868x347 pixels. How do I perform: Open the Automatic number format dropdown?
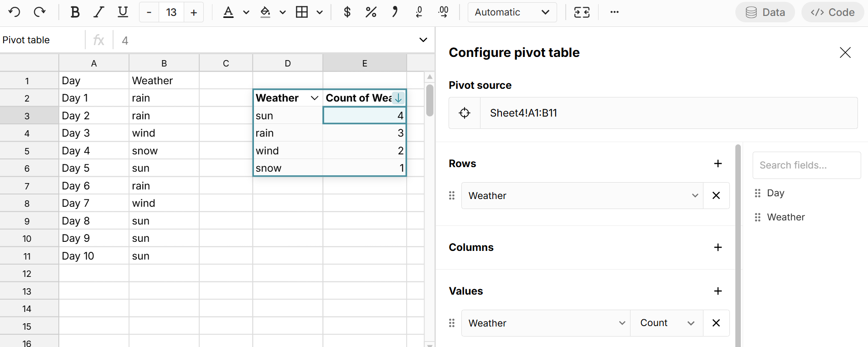512,12
